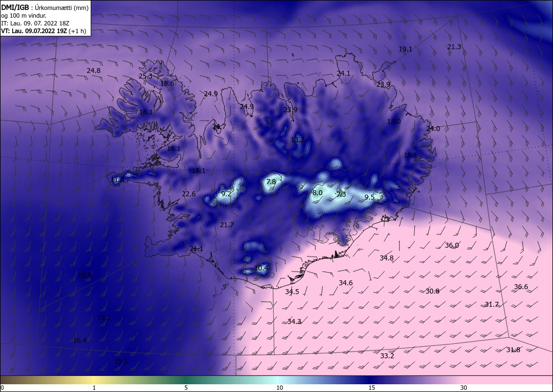Click the 34.8 value on the map
This screenshot has height=392, width=553.
click(387, 258)
